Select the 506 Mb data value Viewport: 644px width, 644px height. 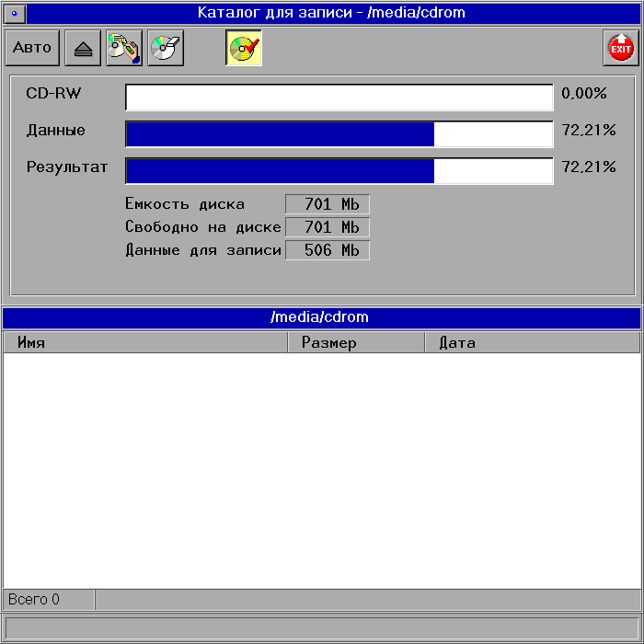tap(328, 250)
